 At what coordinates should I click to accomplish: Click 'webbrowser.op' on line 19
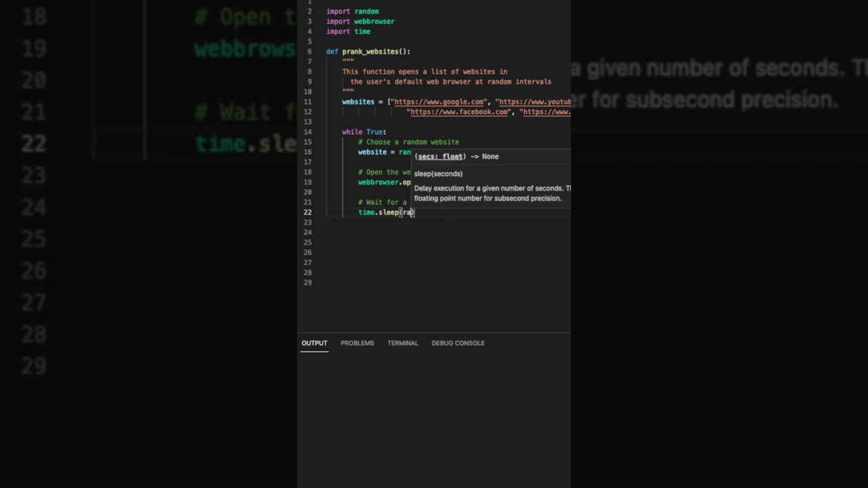point(384,182)
